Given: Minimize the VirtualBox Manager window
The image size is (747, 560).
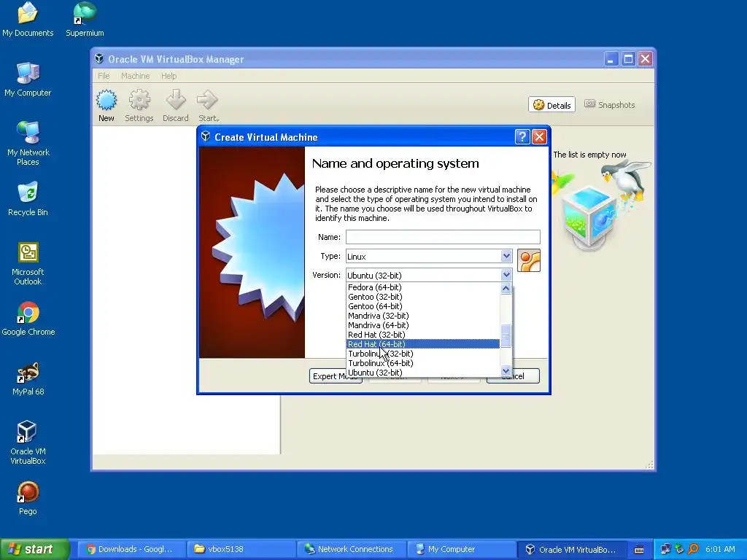Looking at the screenshot, I should (611, 59).
